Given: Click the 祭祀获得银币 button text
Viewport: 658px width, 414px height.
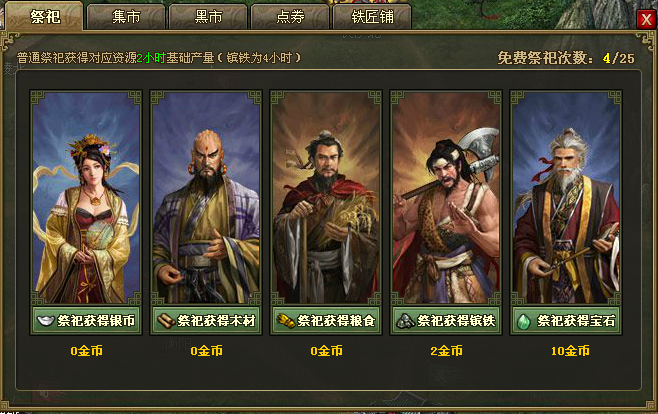Looking at the screenshot, I should point(96,321).
